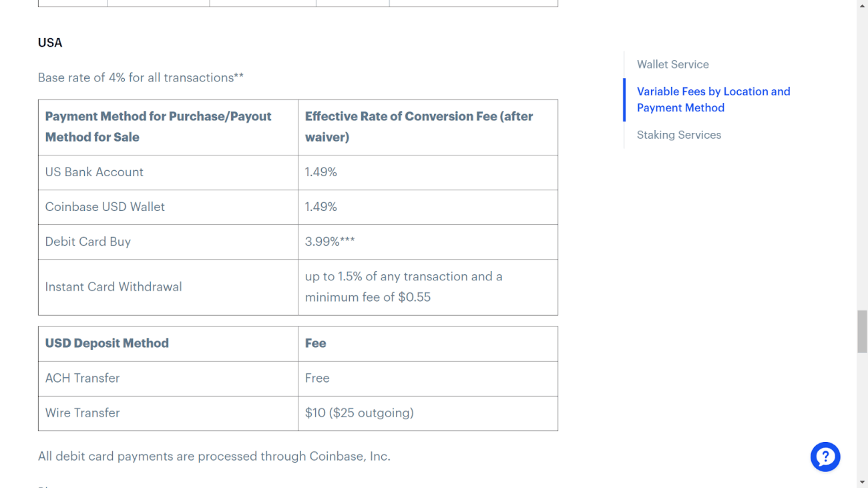The height and width of the screenshot is (488, 868).
Task: Click the Instant Card Withdrawal cell
Action: click(x=168, y=287)
